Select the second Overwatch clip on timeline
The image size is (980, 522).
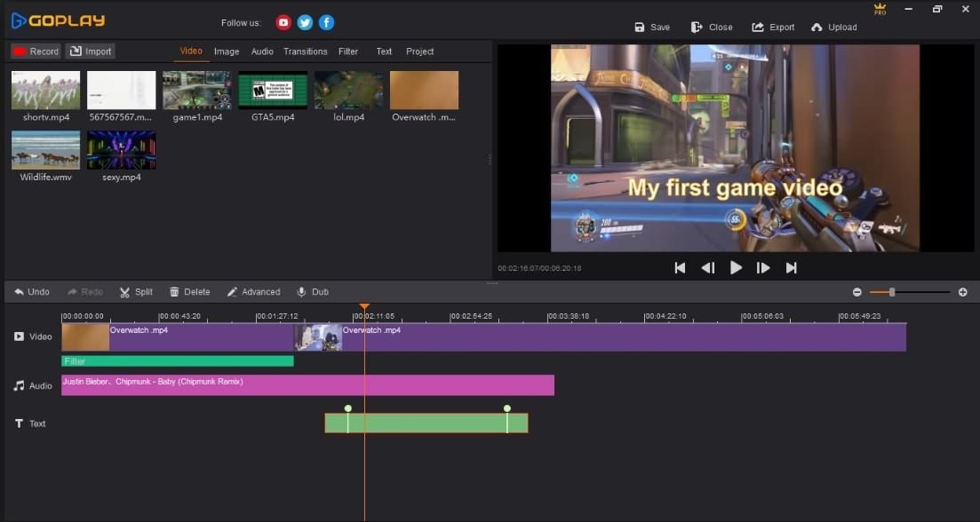point(600,337)
